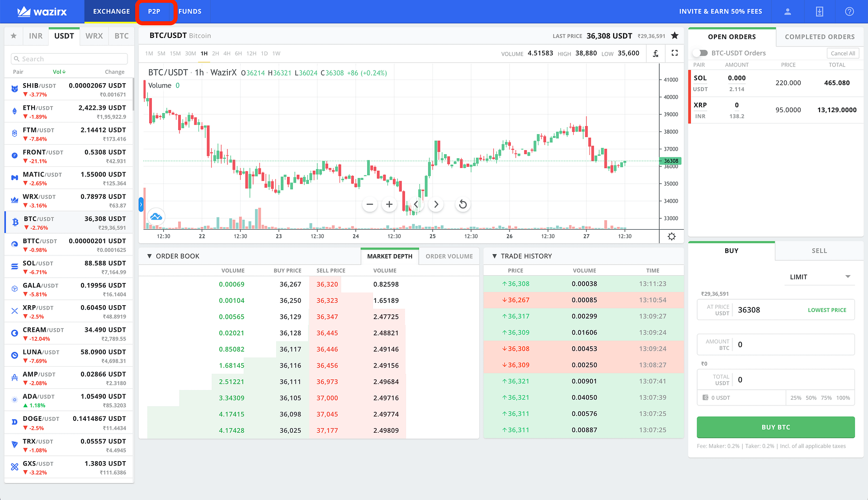
Task: Select INR market tab
Action: (35, 36)
